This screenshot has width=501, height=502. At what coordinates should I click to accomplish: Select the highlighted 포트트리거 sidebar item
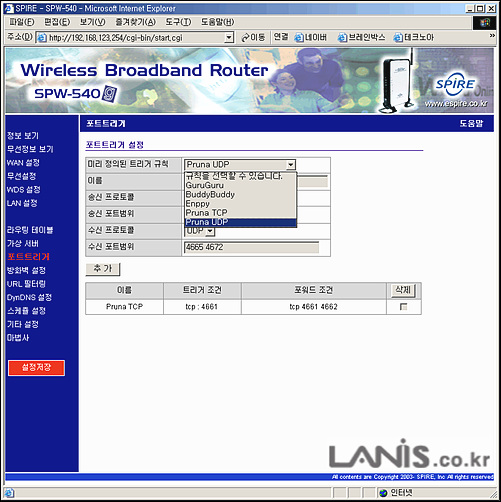pyautogui.click(x=28, y=257)
